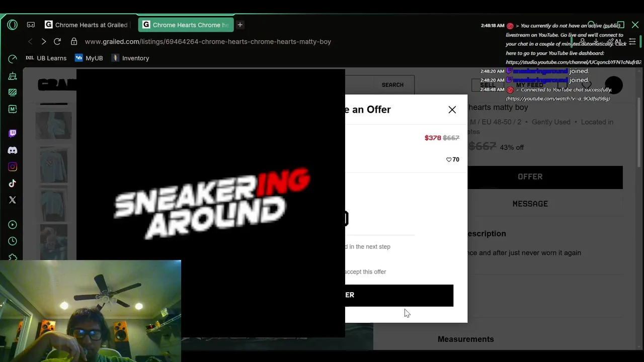Maximize the browser window

click(621, 25)
